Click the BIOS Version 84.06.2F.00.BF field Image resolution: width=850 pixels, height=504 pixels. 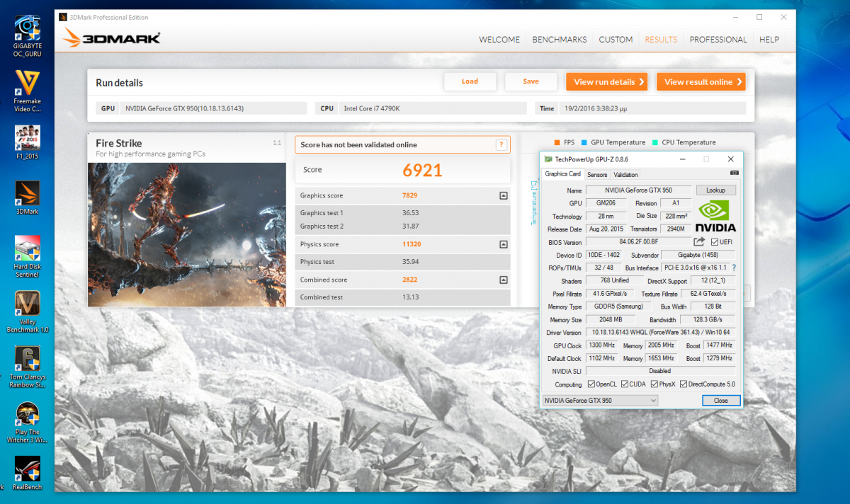click(638, 242)
